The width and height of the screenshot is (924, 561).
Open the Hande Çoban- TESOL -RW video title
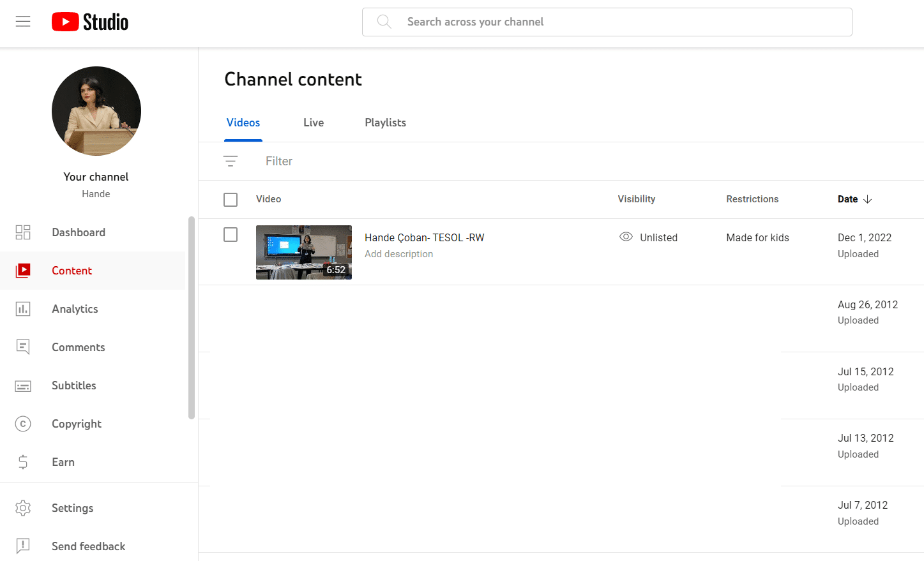tap(424, 237)
